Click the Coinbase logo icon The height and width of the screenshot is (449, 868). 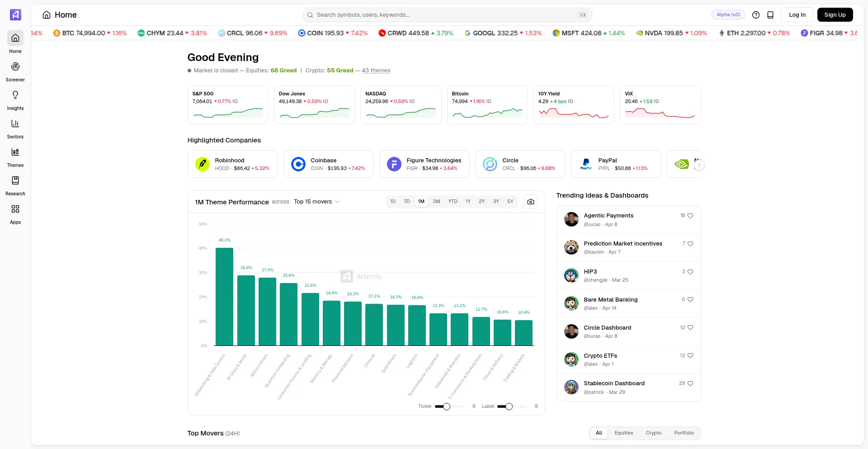point(298,164)
